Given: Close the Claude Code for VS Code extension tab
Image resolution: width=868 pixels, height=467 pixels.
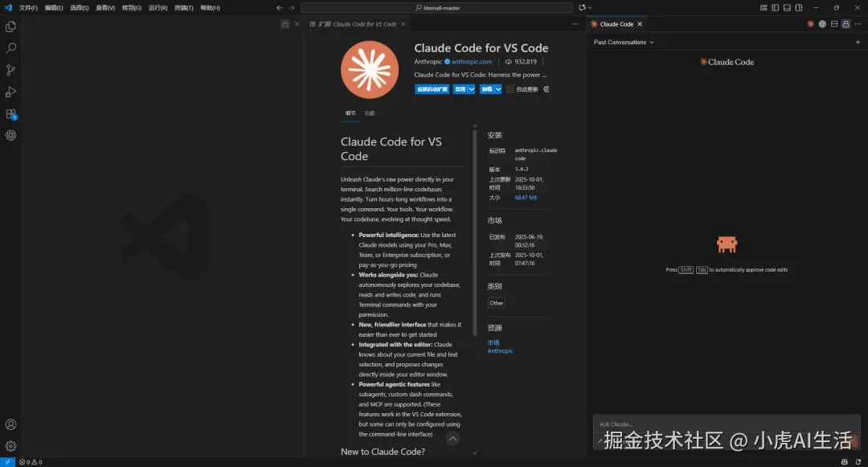Looking at the screenshot, I should tap(403, 24).
